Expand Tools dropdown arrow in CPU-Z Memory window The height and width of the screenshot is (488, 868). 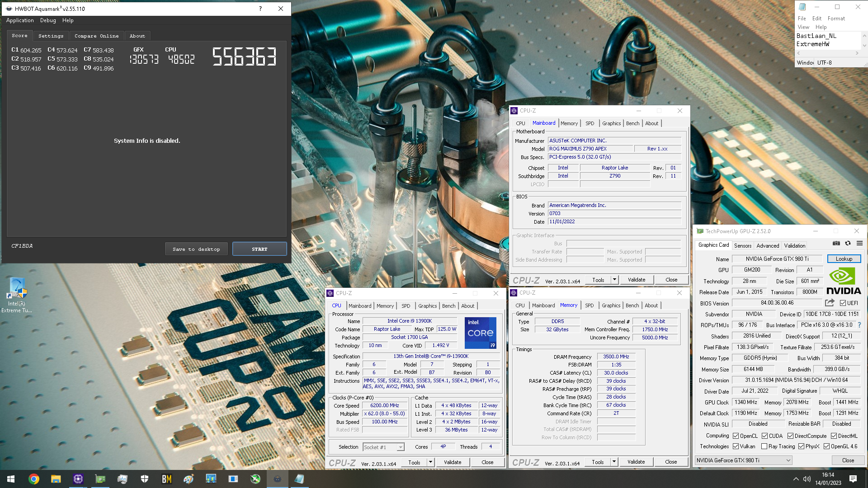[x=614, y=462]
